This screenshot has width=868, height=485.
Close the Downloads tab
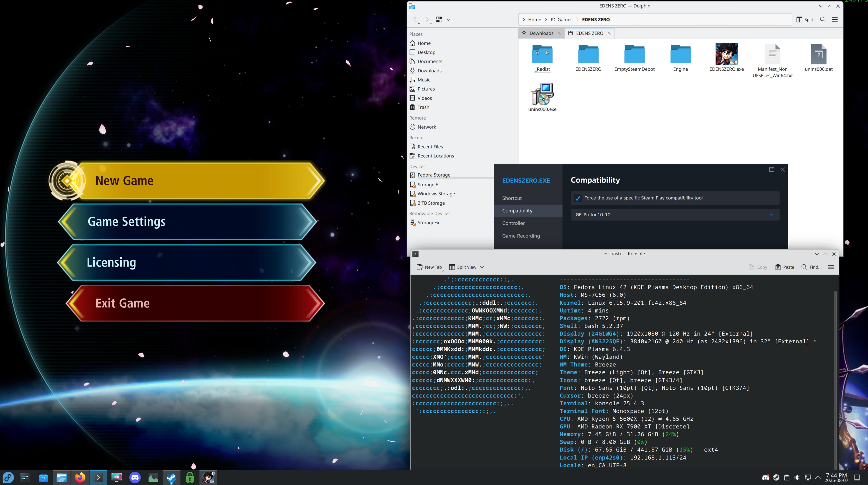tap(559, 33)
